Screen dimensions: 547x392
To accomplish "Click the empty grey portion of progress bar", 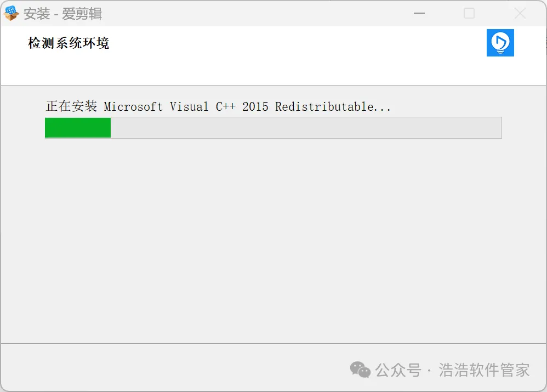I will [306, 128].
